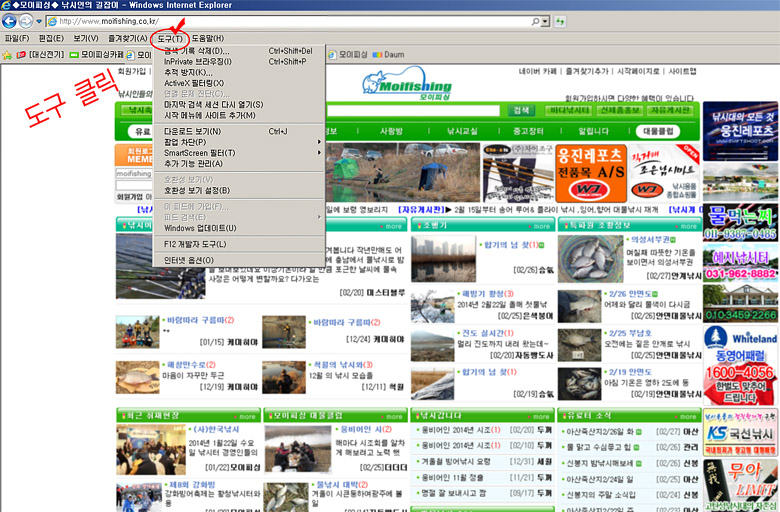
Task: Click more in 특파원 조황정보 section
Action: 688,226
